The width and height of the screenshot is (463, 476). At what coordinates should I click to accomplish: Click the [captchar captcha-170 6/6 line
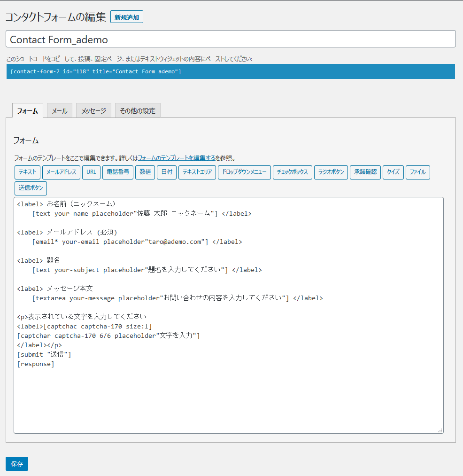pos(108,336)
